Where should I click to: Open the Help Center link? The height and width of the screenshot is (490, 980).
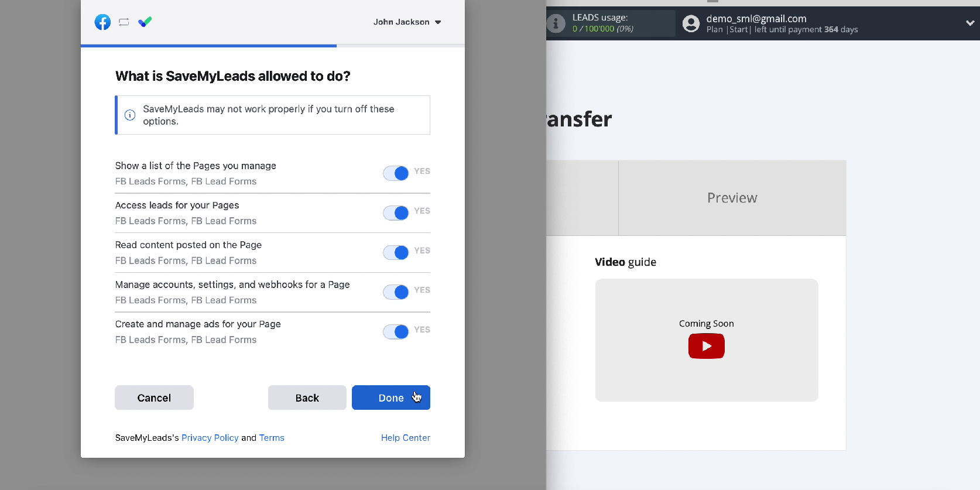coord(405,438)
